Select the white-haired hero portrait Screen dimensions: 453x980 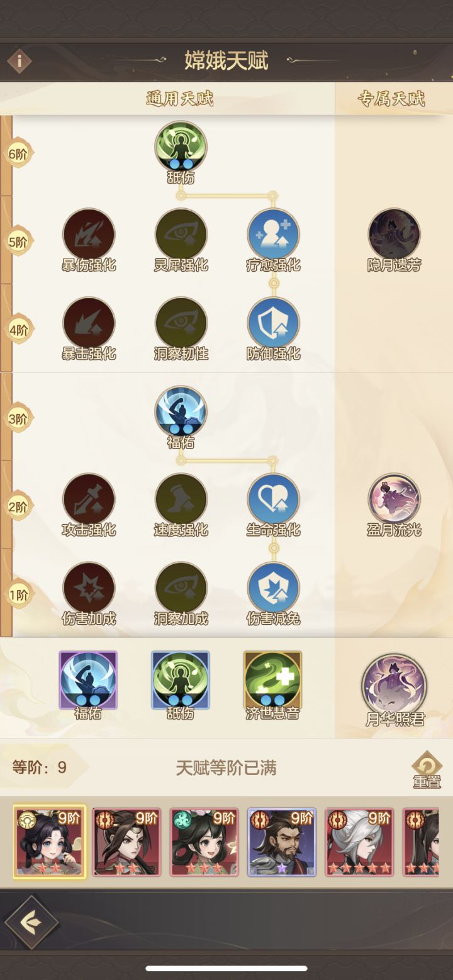click(x=359, y=842)
